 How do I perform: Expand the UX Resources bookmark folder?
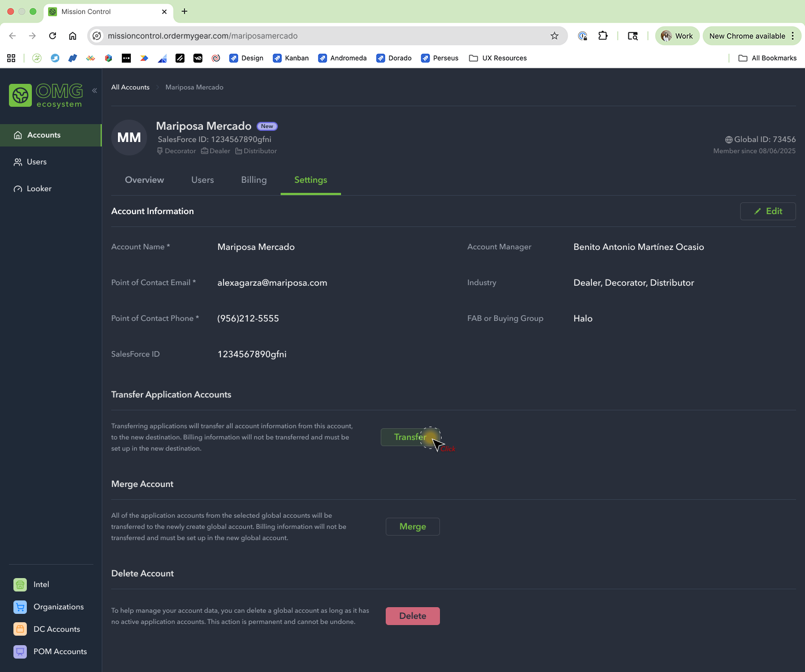click(x=498, y=58)
